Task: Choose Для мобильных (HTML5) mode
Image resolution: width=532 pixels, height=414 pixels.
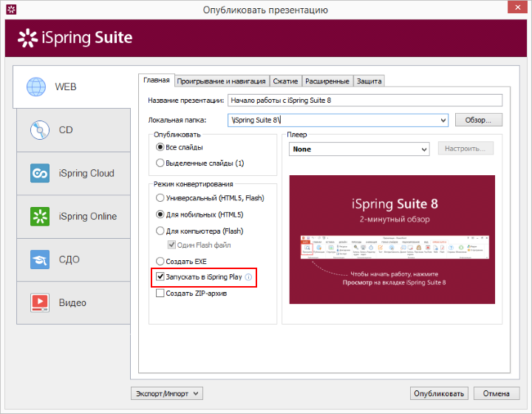Action: [x=160, y=214]
